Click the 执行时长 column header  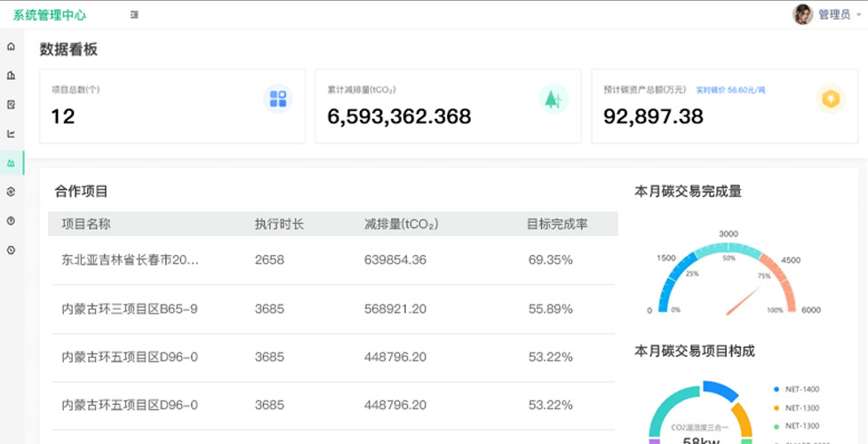[x=279, y=224]
